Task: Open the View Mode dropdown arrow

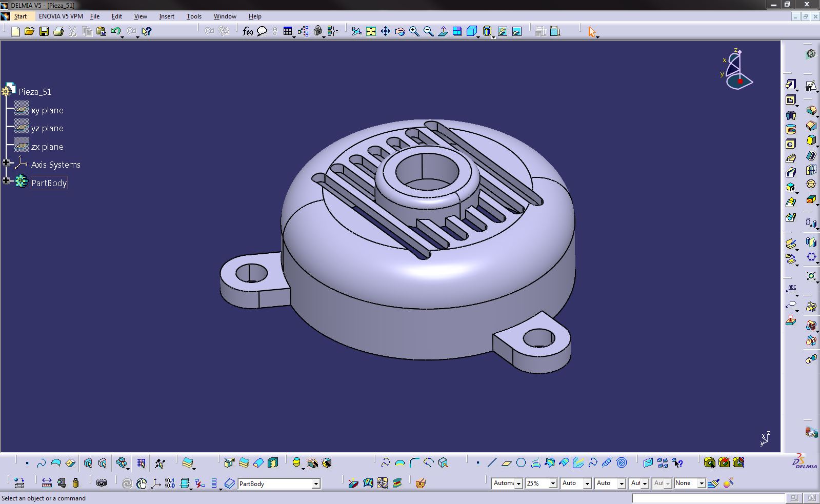Action: 493,37
